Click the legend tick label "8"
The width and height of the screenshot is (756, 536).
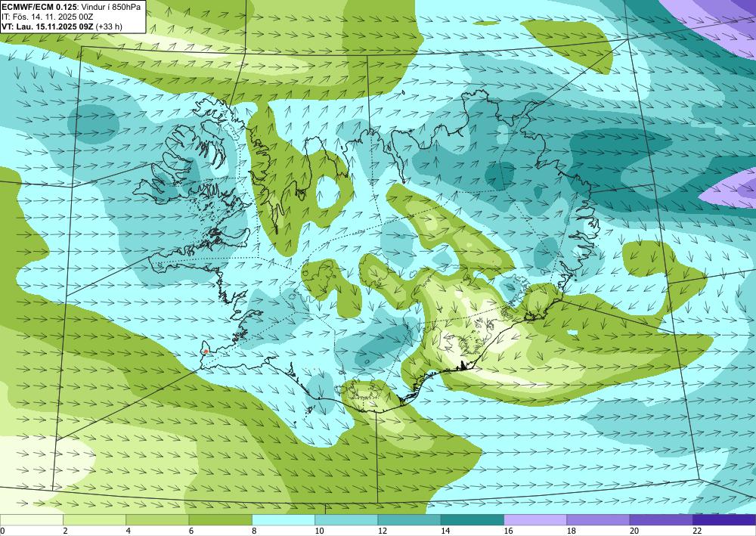(254, 531)
